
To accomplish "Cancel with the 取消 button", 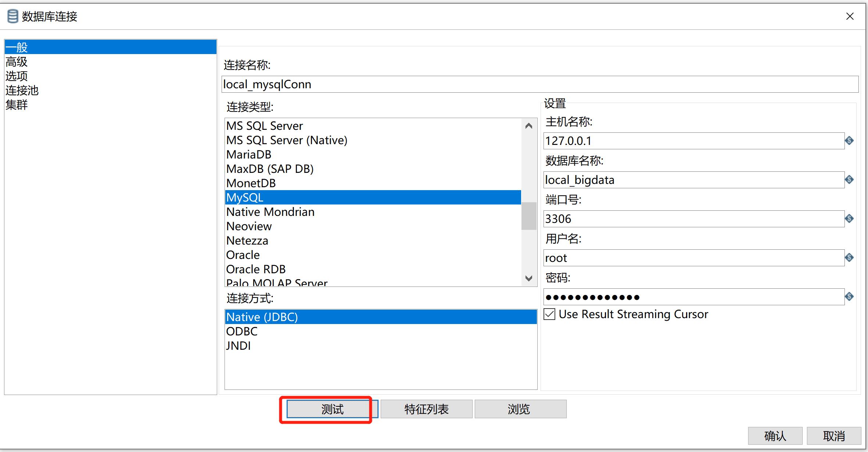I will [x=834, y=436].
